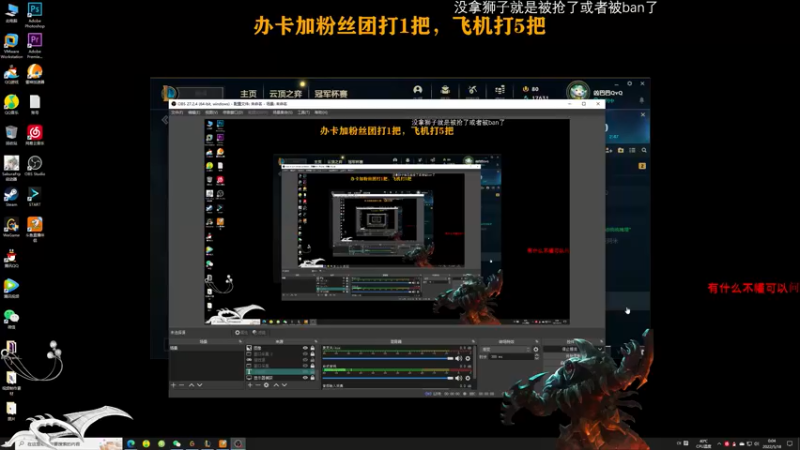Image resolution: width=800 pixels, height=450 pixels.
Task: Toggle visibility of 图像 source
Action: tap(305, 348)
